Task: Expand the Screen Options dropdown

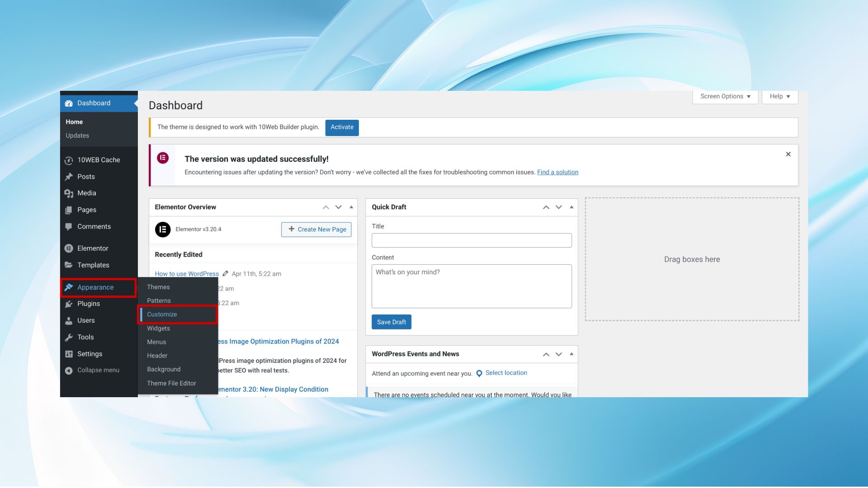Action: pyautogui.click(x=725, y=97)
